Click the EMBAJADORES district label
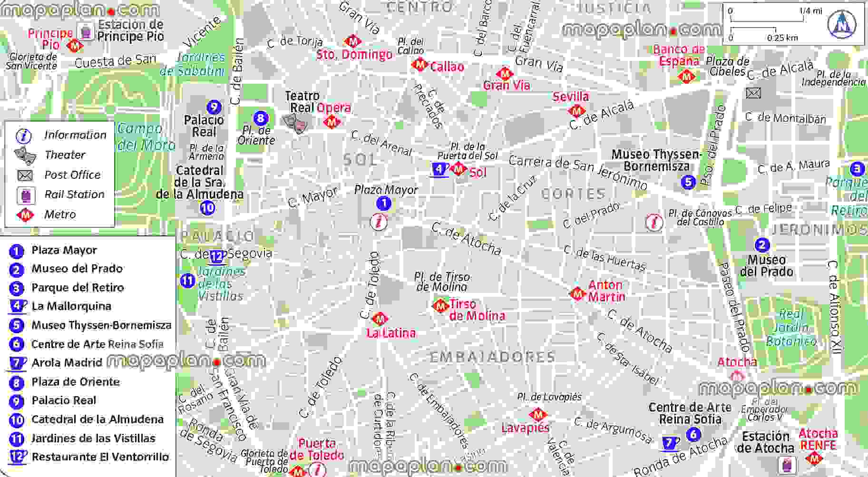 492,357
